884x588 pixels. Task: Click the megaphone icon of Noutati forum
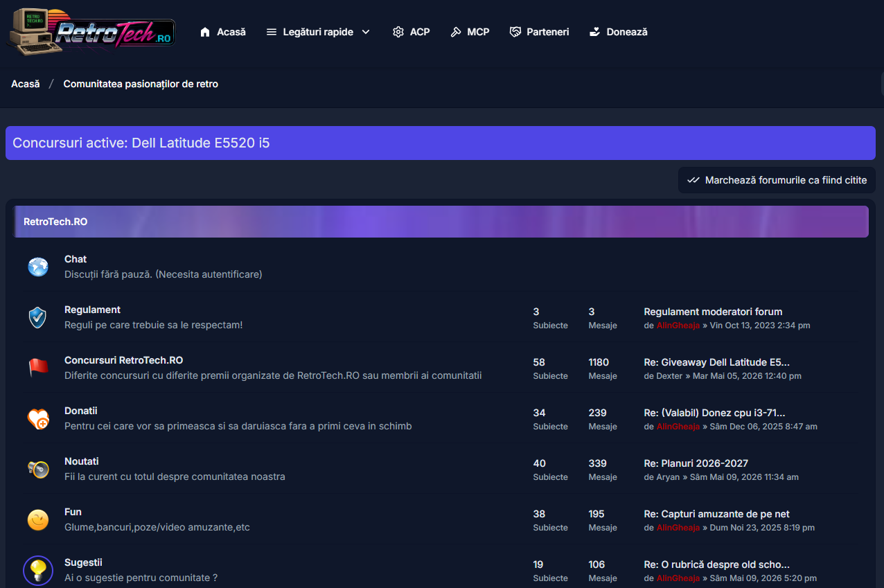click(38, 469)
